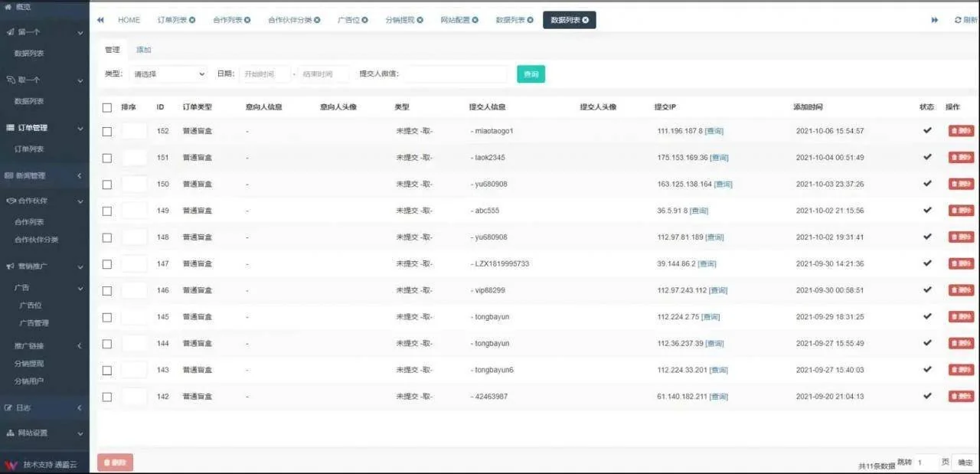Click the green 查询 search button

(x=531, y=74)
